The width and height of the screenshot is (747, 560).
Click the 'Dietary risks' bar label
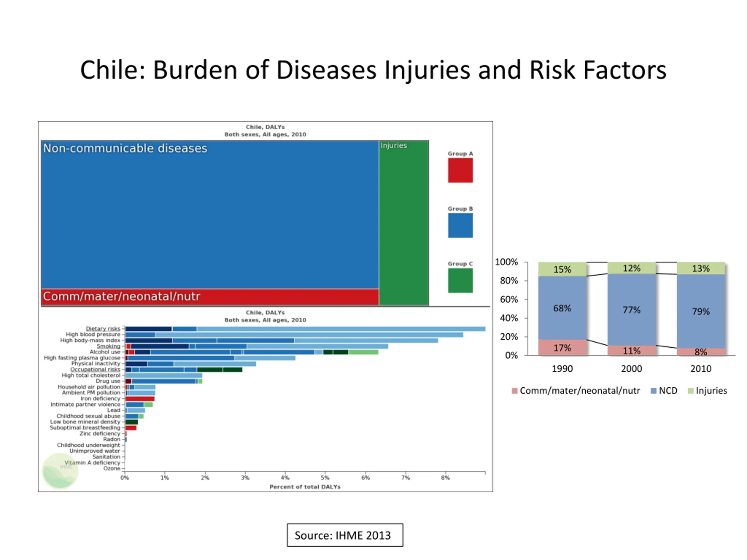coord(103,328)
